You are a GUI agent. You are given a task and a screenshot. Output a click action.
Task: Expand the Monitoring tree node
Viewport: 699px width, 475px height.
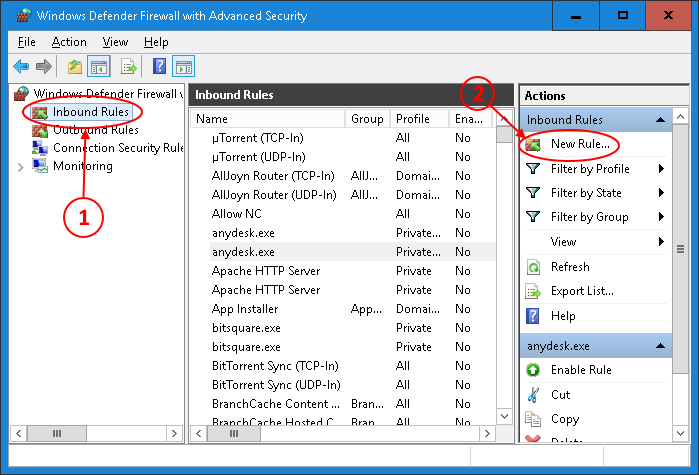coord(21,166)
